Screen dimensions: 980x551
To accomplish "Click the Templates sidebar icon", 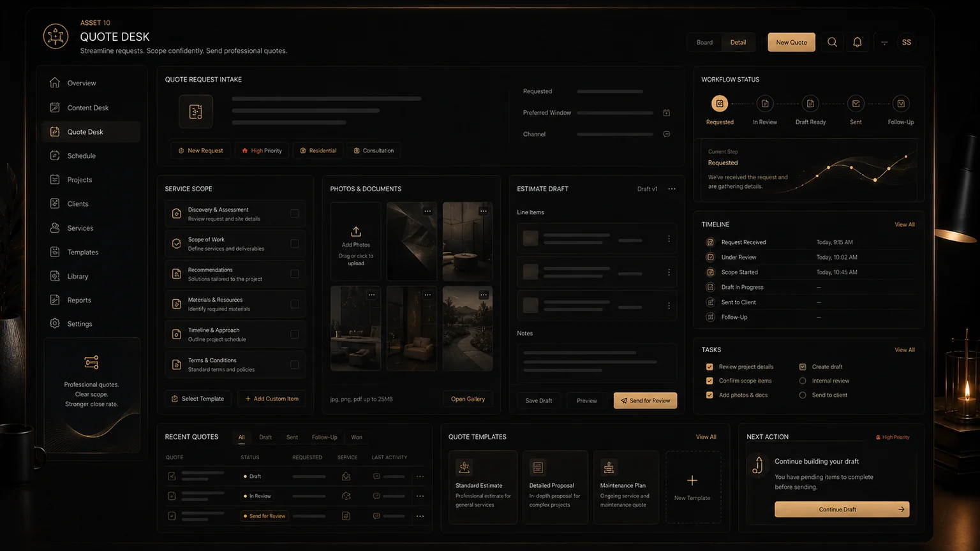I will tap(55, 252).
